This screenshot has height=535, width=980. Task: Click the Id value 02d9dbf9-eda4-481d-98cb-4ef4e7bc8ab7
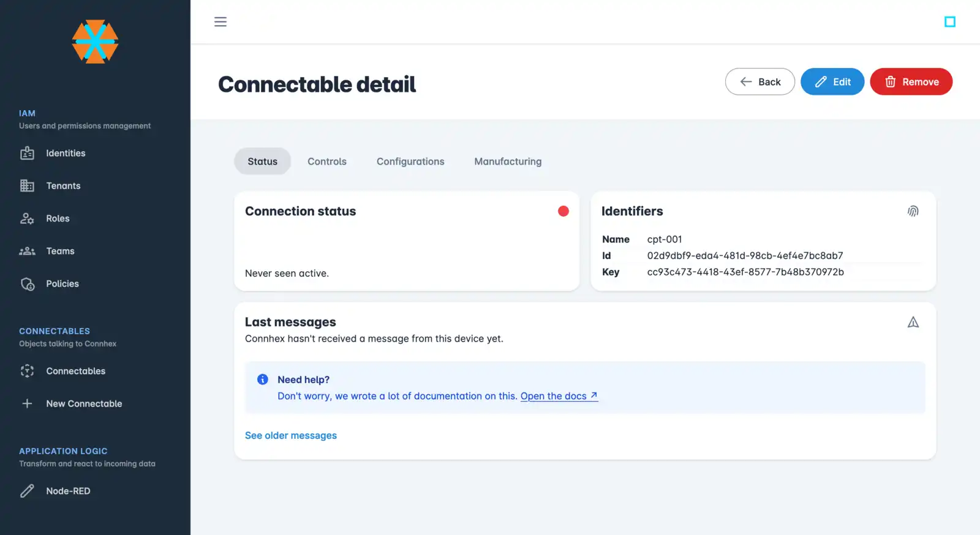coord(745,256)
